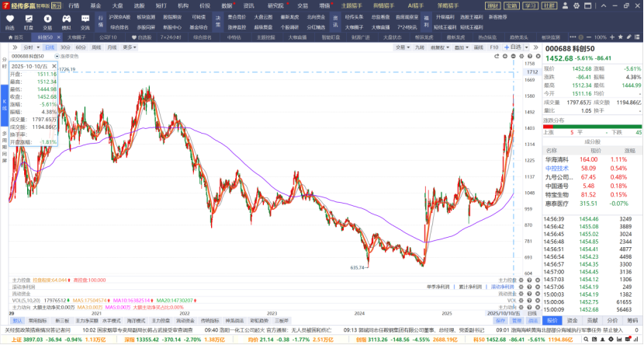Screen dimensions: 644x345
Task: Open the 盯盘 monitor icon
Action: click(29, 19)
